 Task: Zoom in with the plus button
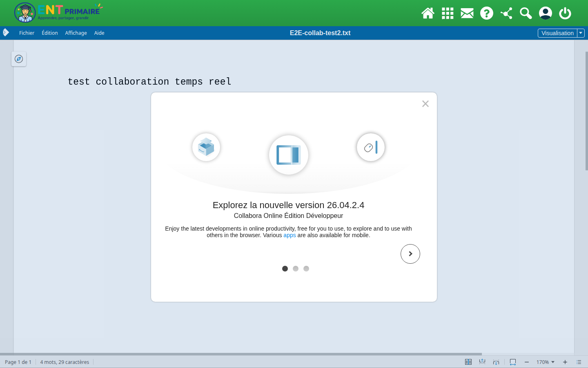(565, 362)
